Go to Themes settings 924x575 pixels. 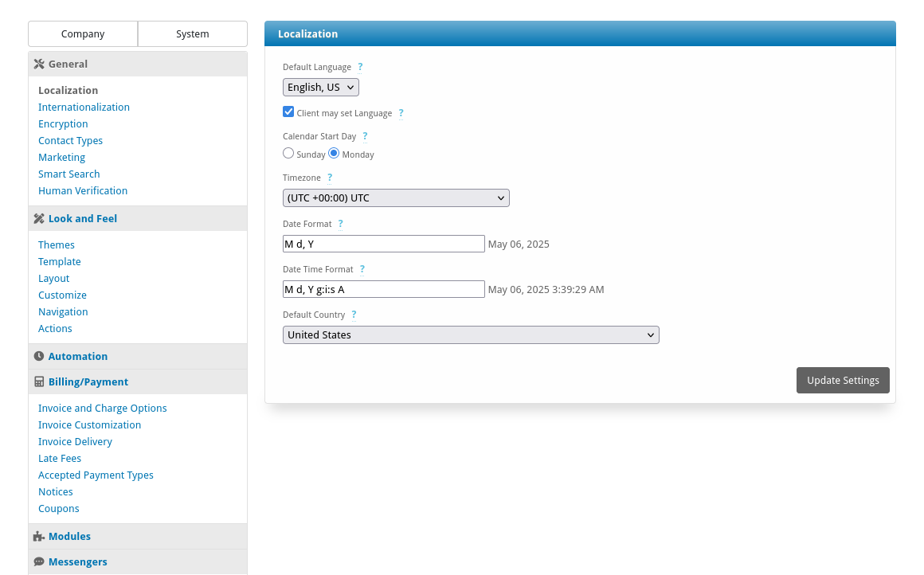pos(57,245)
